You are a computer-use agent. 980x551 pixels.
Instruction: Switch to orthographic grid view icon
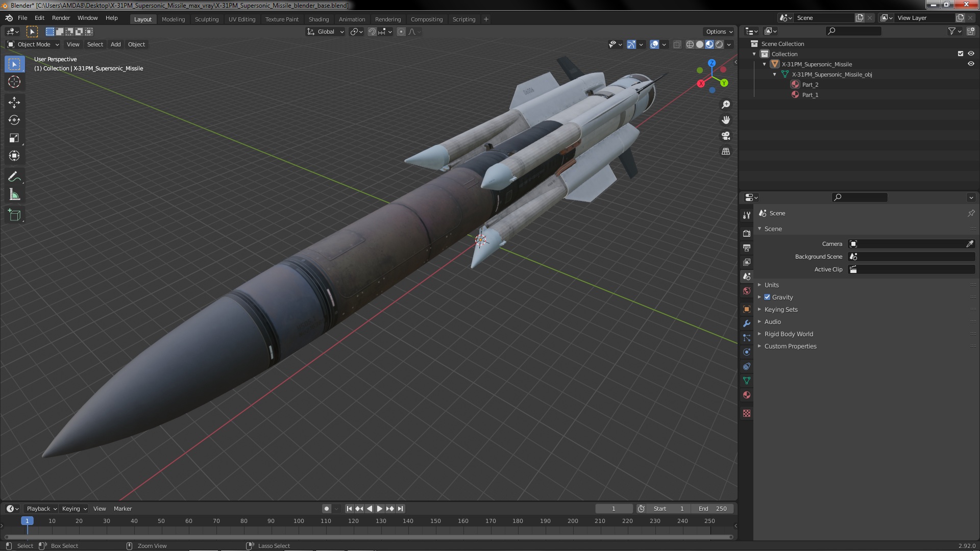coord(725,152)
